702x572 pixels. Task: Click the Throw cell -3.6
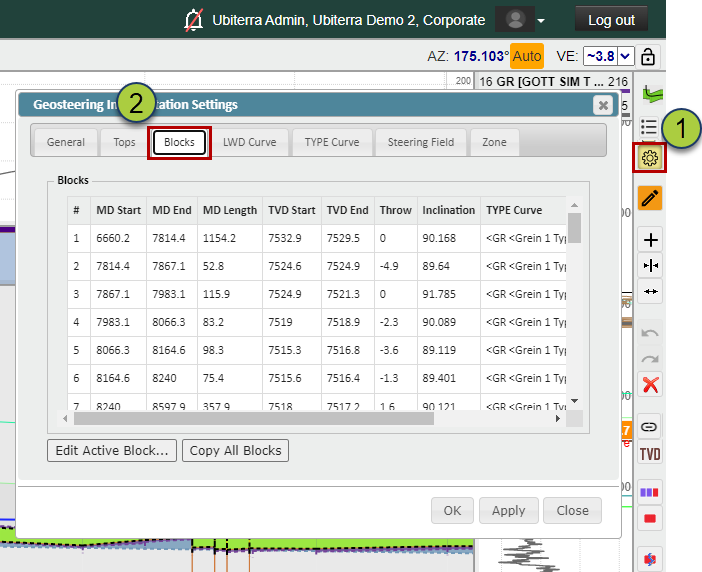pyautogui.click(x=396, y=350)
